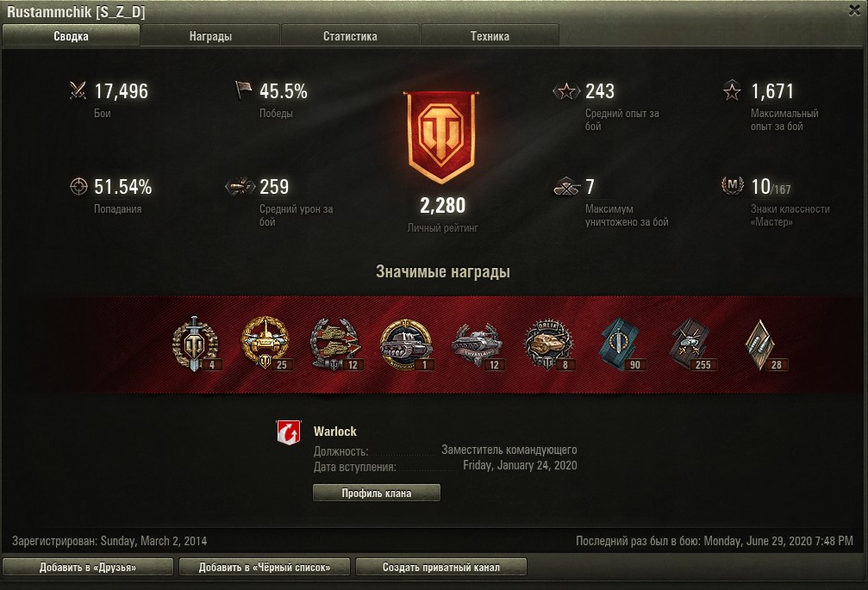Click the Профиль клана button
Image resolution: width=868 pixels, height=590 pixels.
377,493
